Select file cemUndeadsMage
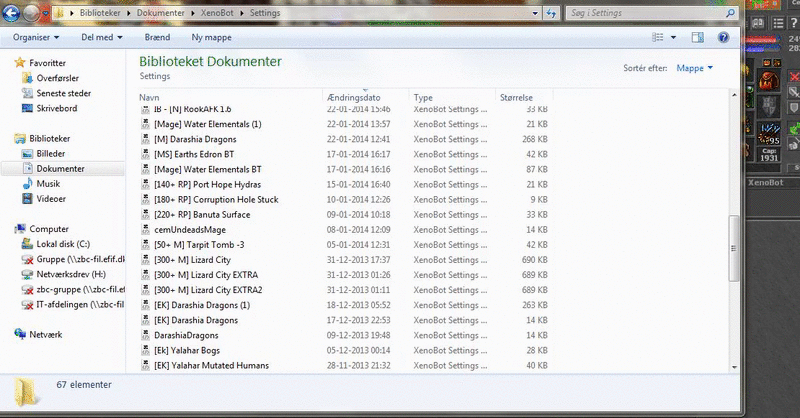The height and width of the screenshot is (418, 800). [190, 230]
